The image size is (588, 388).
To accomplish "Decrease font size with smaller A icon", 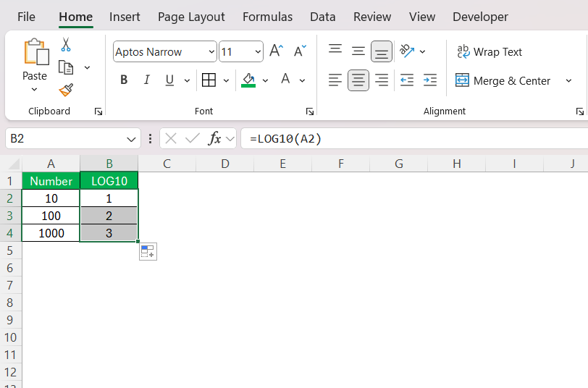I will [x=300, y=51].
